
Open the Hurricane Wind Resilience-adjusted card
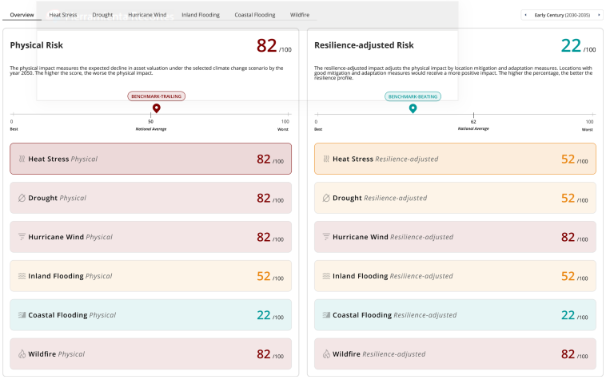click(455, 237)
